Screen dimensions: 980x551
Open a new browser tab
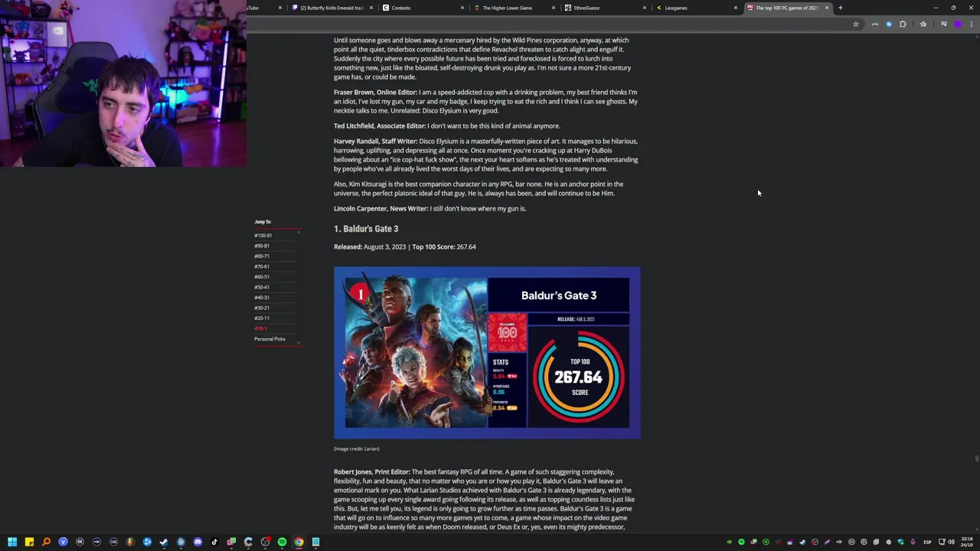tap(840, 8)
